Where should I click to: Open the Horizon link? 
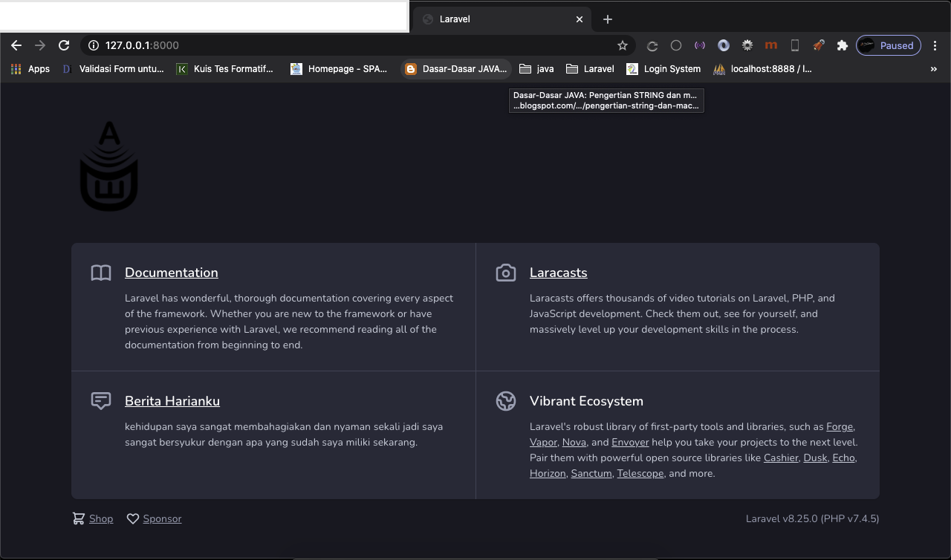point(548,474)
